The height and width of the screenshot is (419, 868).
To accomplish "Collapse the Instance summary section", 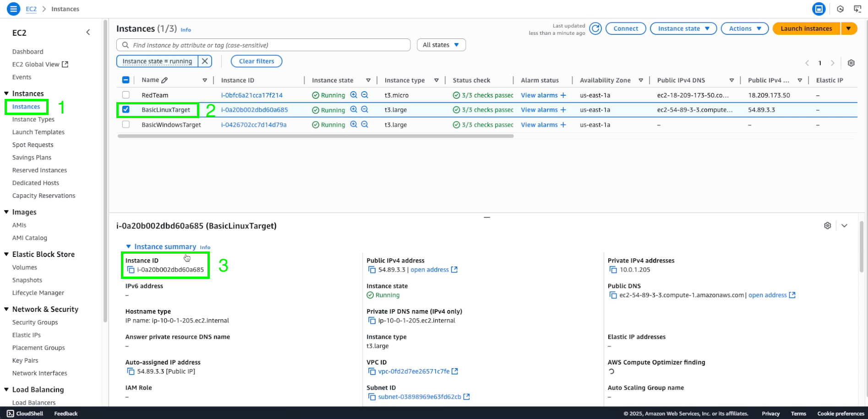I will [x=128, y=246].
